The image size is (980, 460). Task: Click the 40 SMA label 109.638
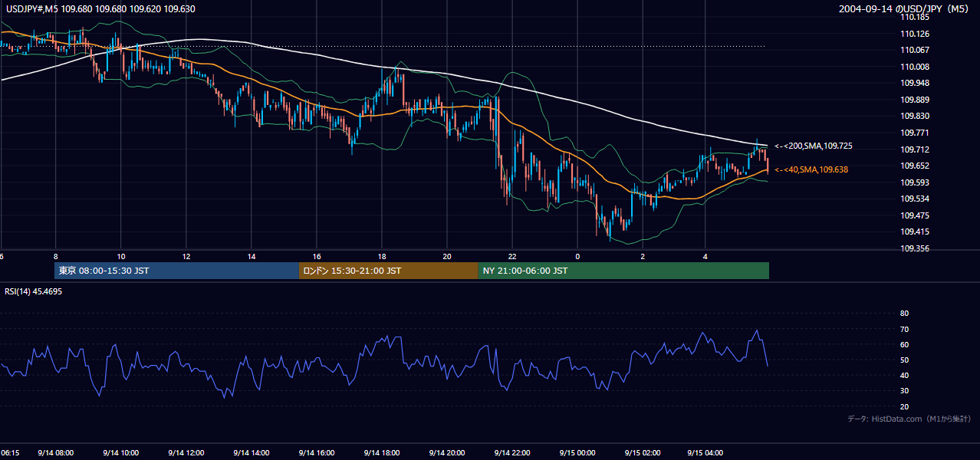[811, 169]
